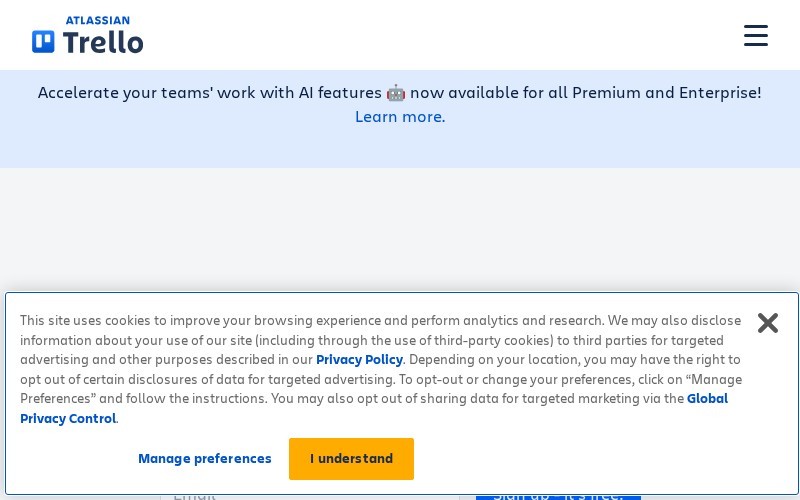Click the partially visible blue Sign up button
The height and width of the screenshot is (500, 800).
click(558, 497)
